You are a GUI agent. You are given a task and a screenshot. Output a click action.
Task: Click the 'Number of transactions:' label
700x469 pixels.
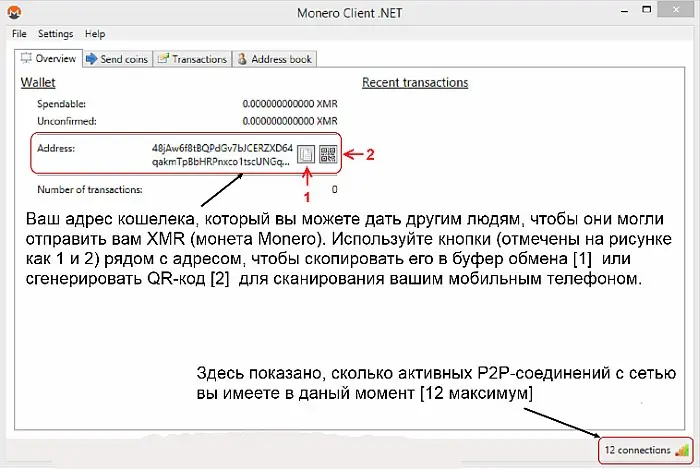(x=90, y=190)
